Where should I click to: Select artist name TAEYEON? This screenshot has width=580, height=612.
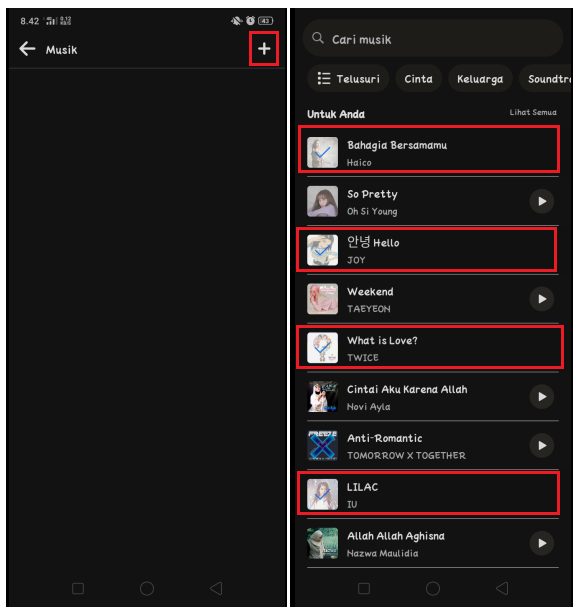click(368, 309)
